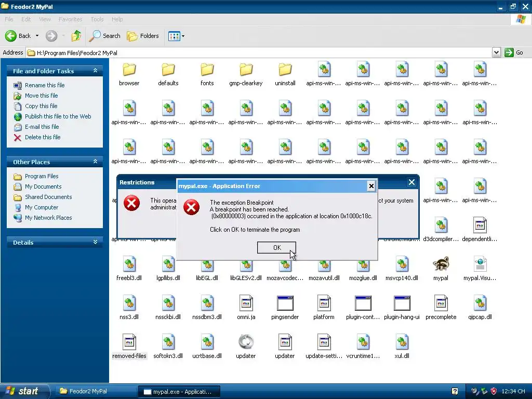
Task: Select the msvcp140.dll file
Action: coord(402,269)
